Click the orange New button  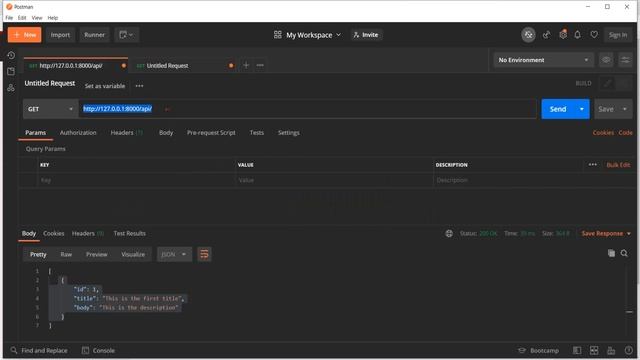(x=24, y=35)
